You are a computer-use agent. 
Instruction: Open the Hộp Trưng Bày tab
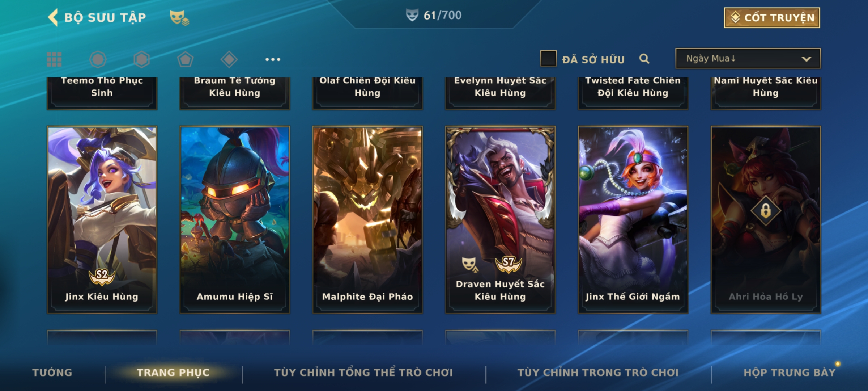(790, 373)
